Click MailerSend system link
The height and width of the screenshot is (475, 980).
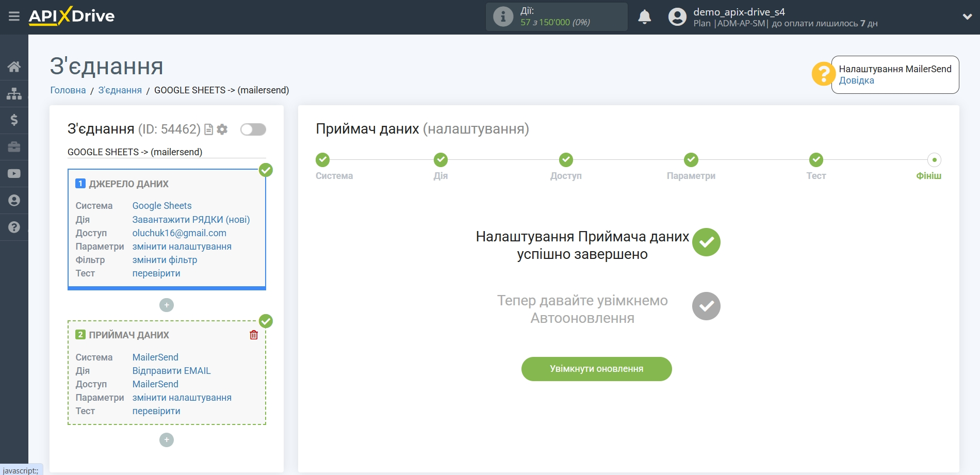tap(155, 357)
